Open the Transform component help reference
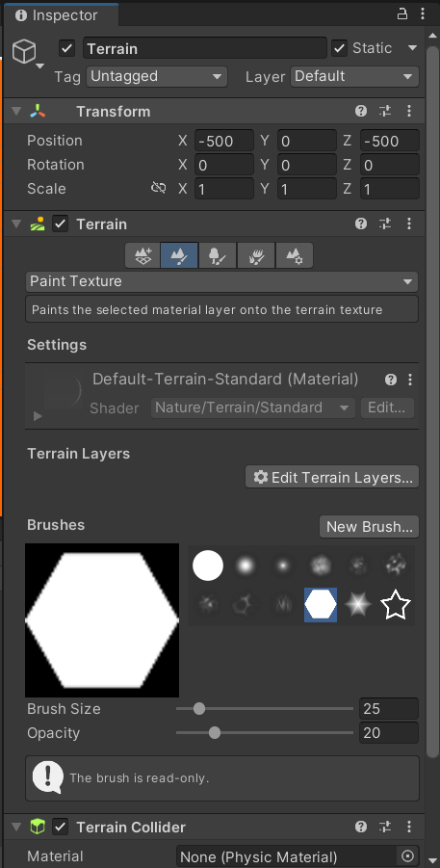This screenshot has height=868, width=440. (361, 111)
